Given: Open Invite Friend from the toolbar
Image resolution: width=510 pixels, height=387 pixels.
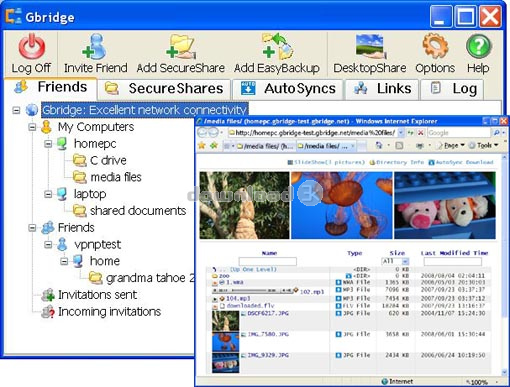Looking at the screenshot, I should pos(95,46).
